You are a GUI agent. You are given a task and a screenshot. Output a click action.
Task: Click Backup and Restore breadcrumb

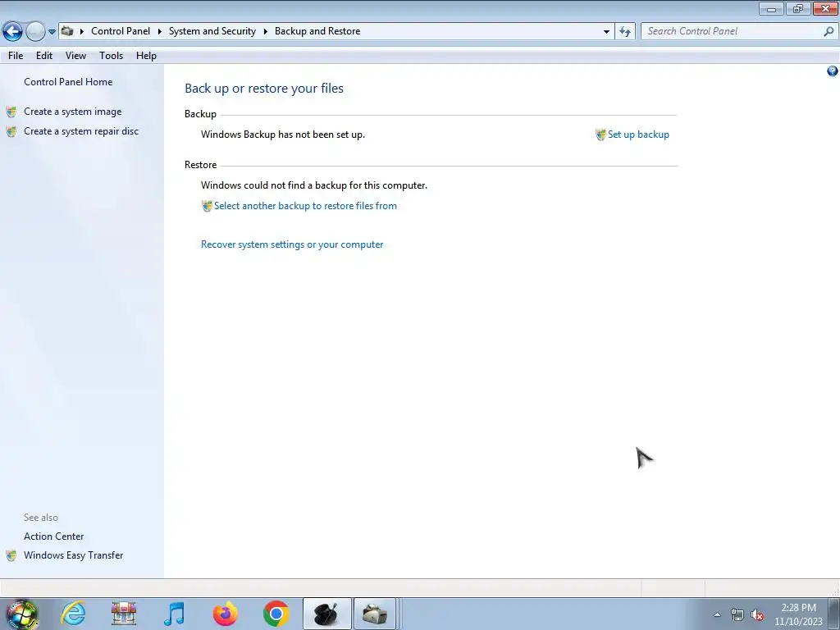tap(317, 31)
